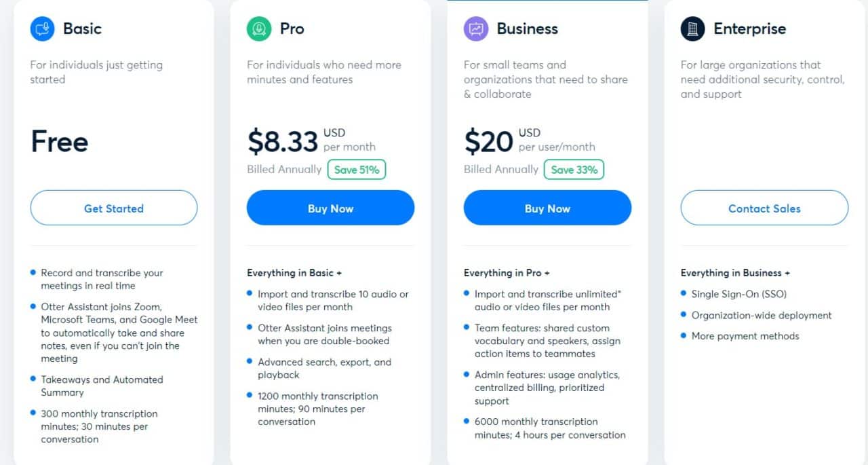Click the Enterprise plan building icon
The image size is (868, 465).
(693, 29)
